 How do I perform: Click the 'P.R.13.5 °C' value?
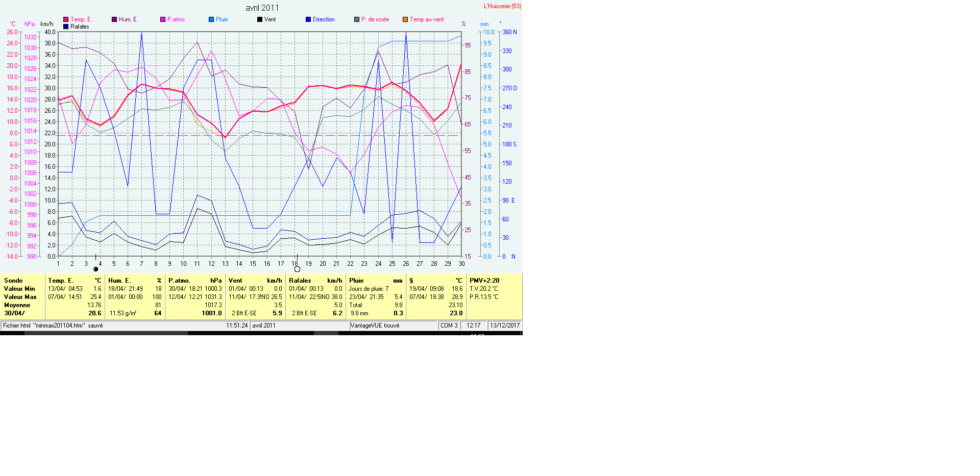pyautogui.click(x=484, y=297)
